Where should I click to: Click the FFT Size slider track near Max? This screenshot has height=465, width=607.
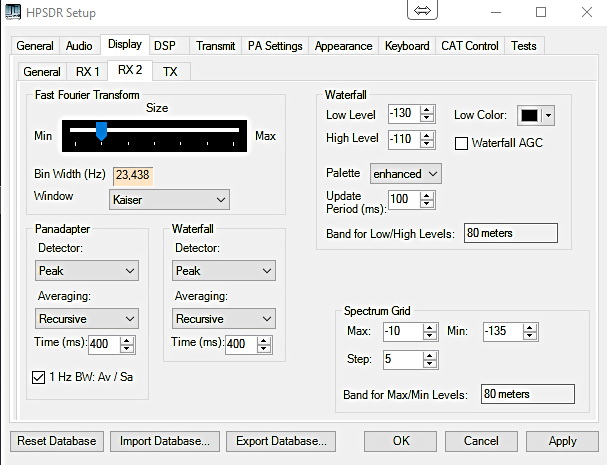point(232,130)
